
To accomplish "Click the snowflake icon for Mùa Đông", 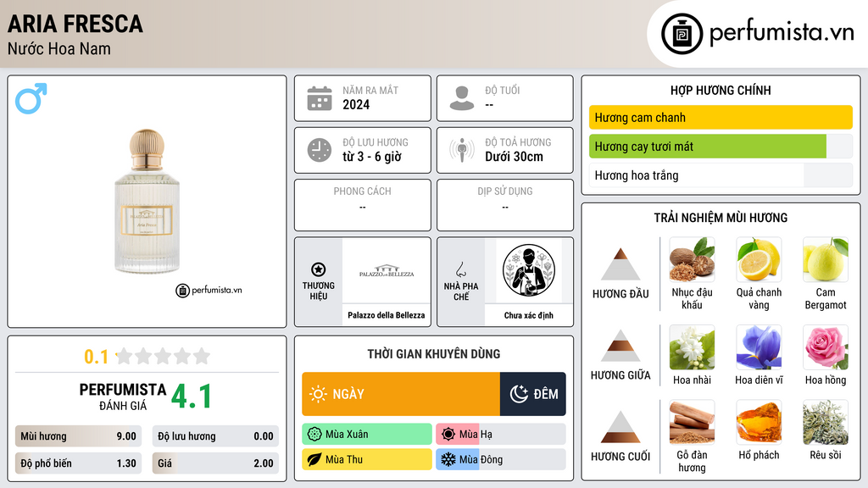I will 448,459.
